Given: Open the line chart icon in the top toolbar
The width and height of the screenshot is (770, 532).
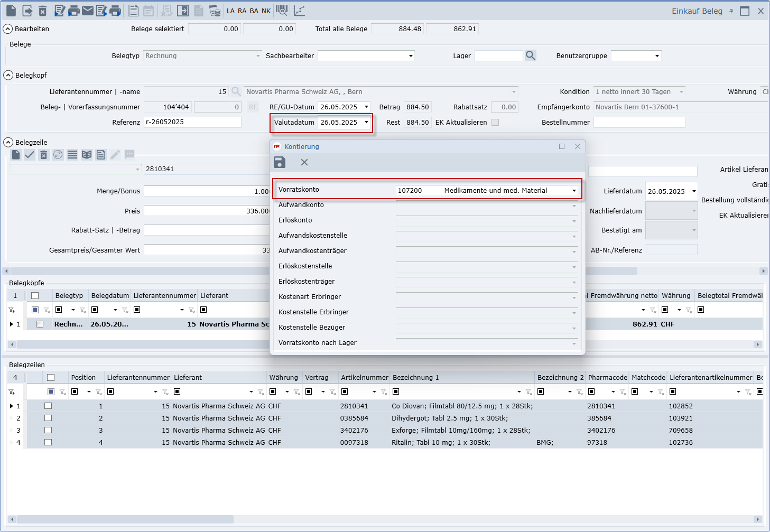Looking at the screenshot, I should (299, 11).
